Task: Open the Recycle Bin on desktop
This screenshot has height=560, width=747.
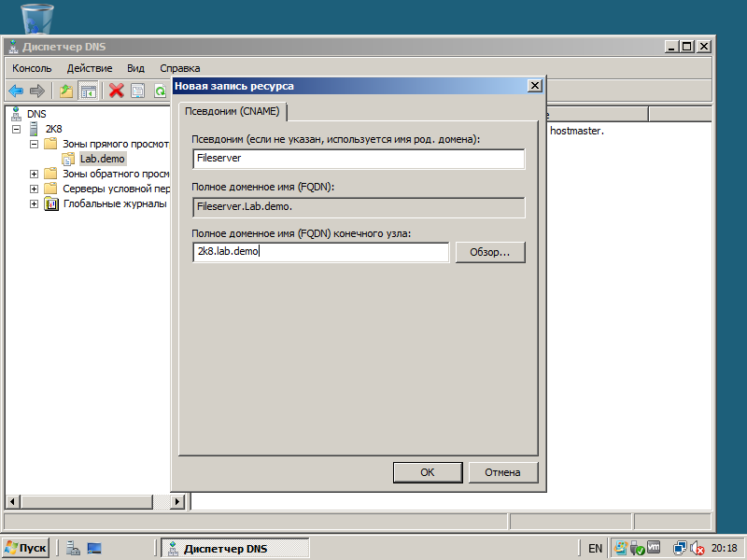Action: pos(37,18)
